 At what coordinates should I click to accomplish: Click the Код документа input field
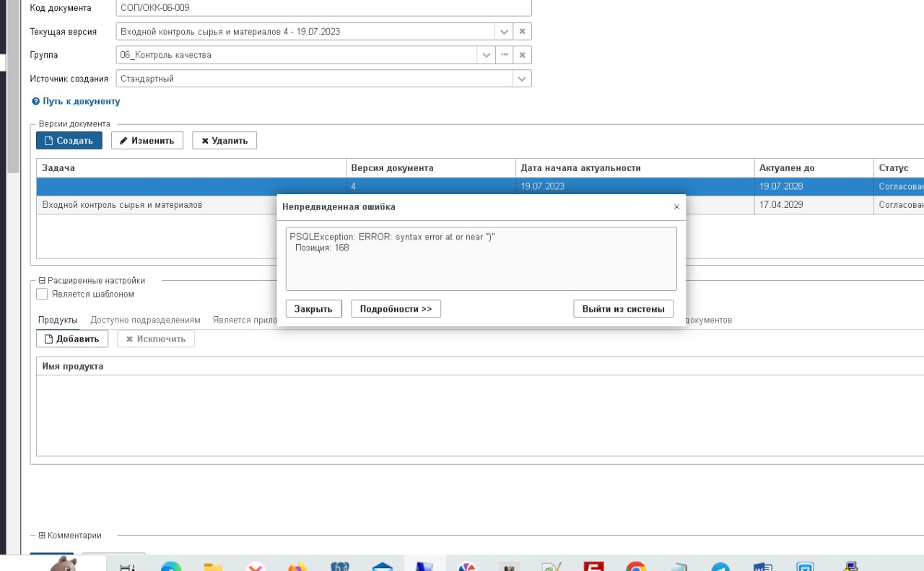click(x=323, y=8)
